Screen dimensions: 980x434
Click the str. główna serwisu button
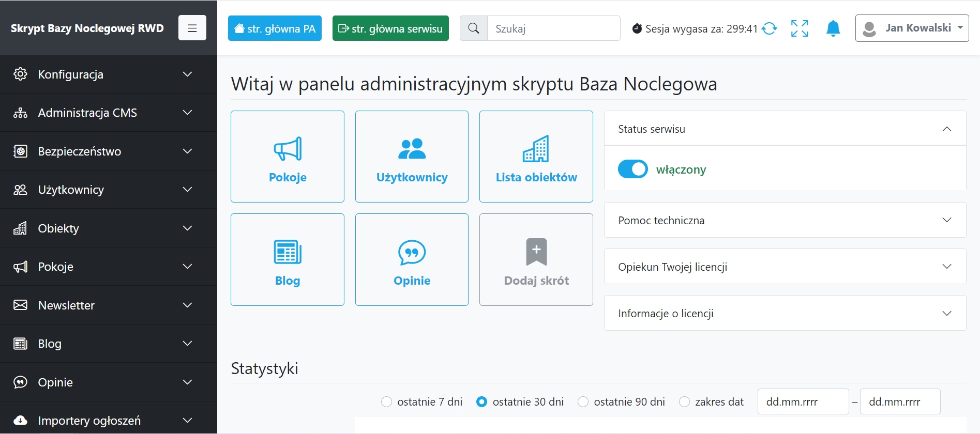pyautogui.click(x=390, y=28)
